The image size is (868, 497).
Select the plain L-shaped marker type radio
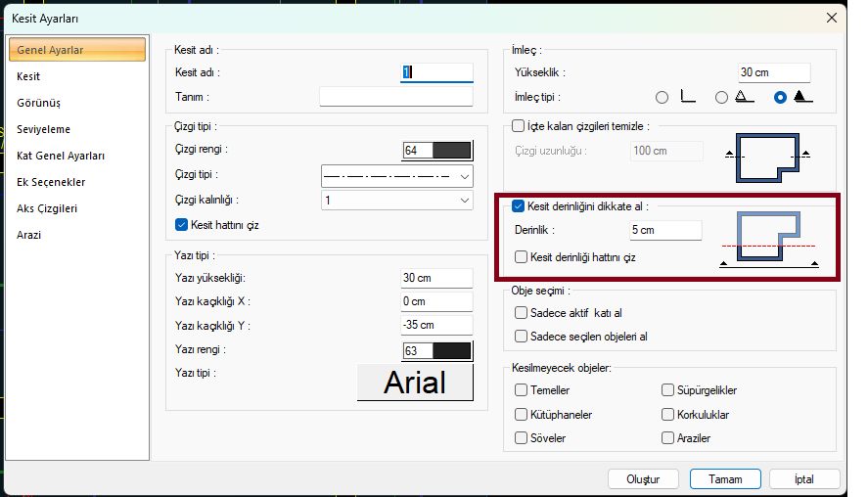point(662,98)
